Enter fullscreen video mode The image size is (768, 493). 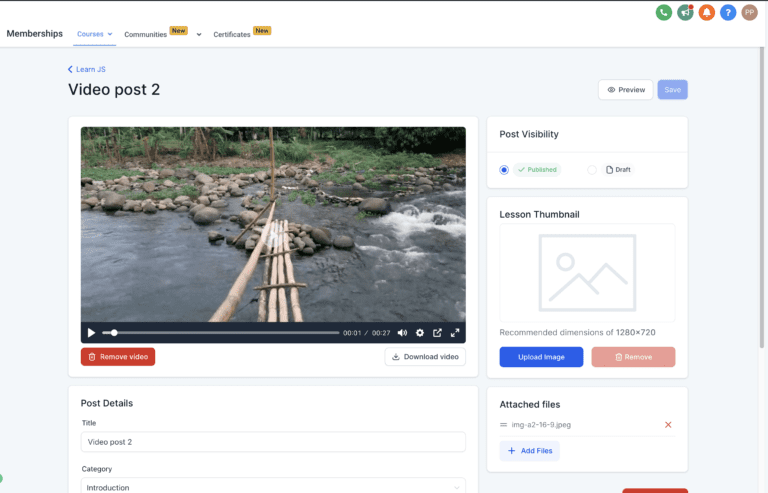[455, 333]
